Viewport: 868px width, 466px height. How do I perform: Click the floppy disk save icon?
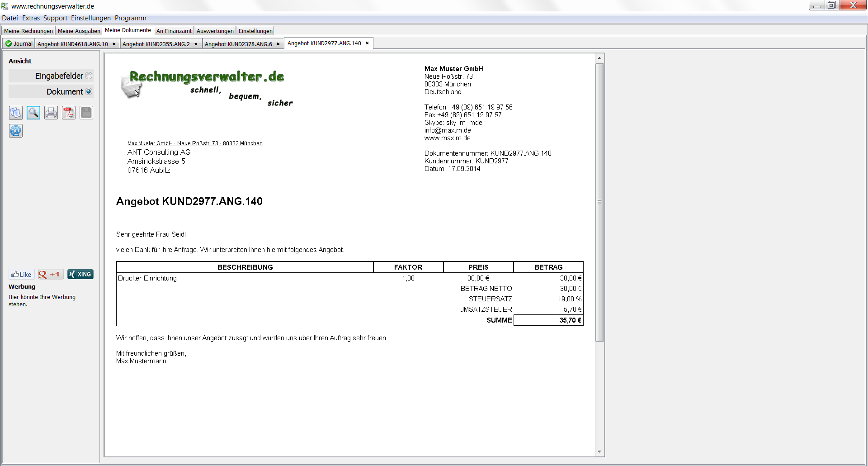pos(86,113)
